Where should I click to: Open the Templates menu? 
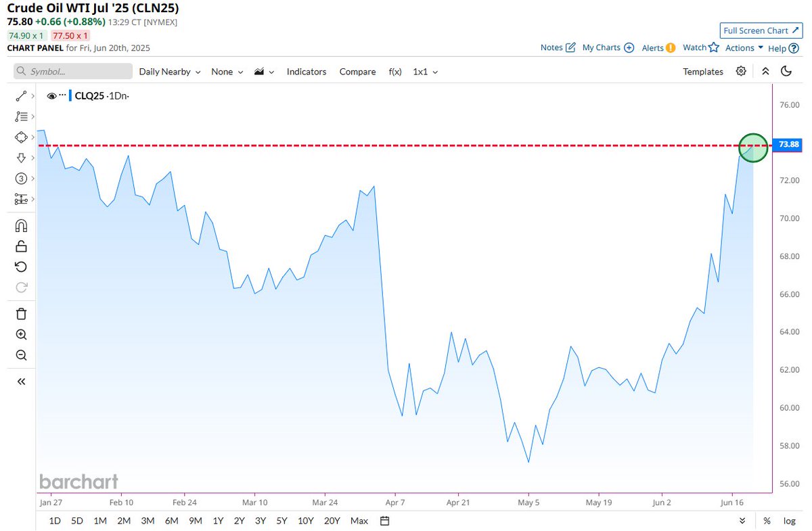point(703,72)
